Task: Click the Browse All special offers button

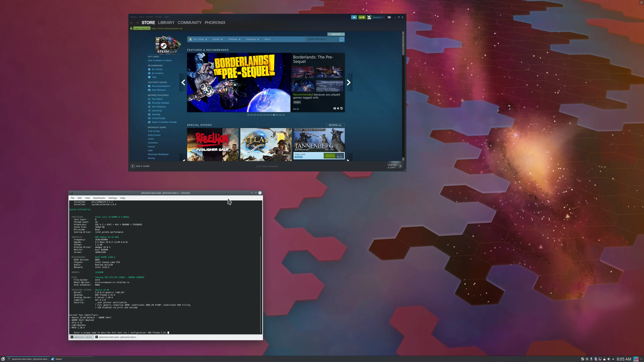Action: tap(335, 125)
